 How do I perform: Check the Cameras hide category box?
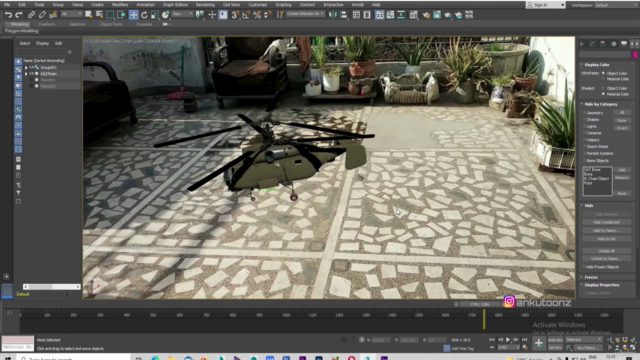click(x=584, y=133)
